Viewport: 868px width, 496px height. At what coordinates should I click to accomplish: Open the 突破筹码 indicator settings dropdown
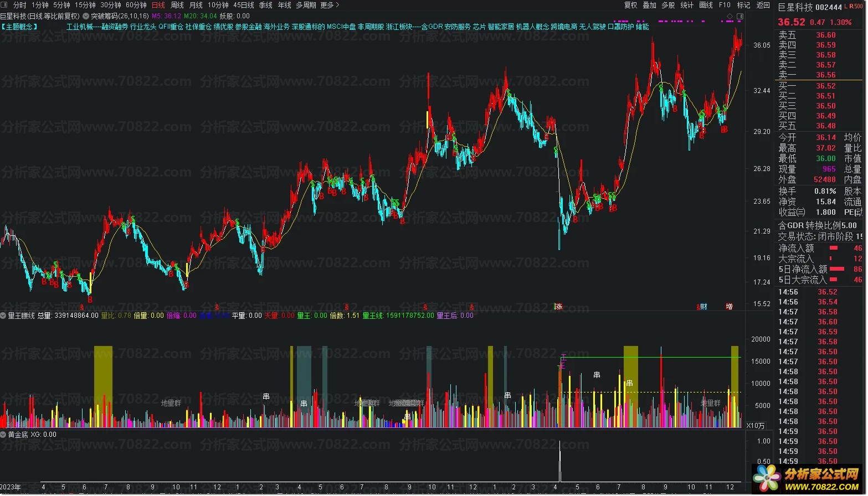point(86,16)
